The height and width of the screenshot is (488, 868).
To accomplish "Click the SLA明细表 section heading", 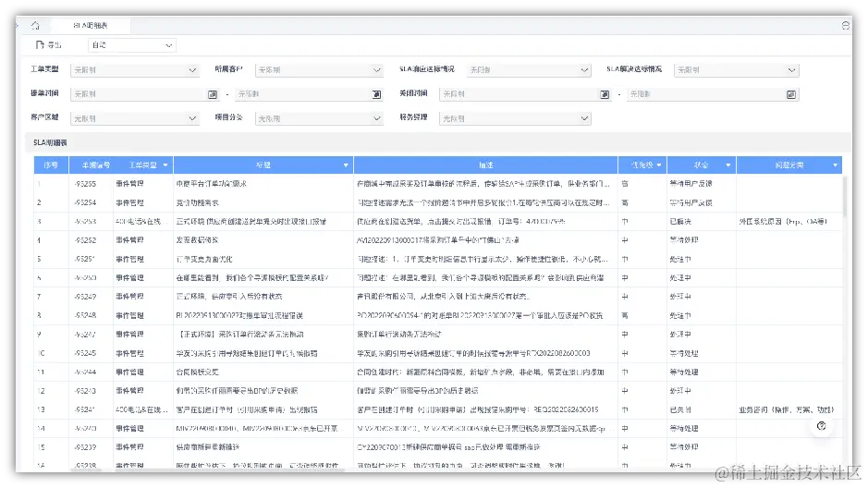I will point(50,142).
